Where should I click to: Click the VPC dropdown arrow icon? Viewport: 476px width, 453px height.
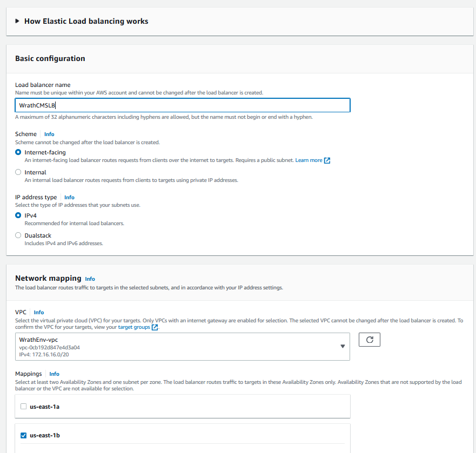[343, 347]
